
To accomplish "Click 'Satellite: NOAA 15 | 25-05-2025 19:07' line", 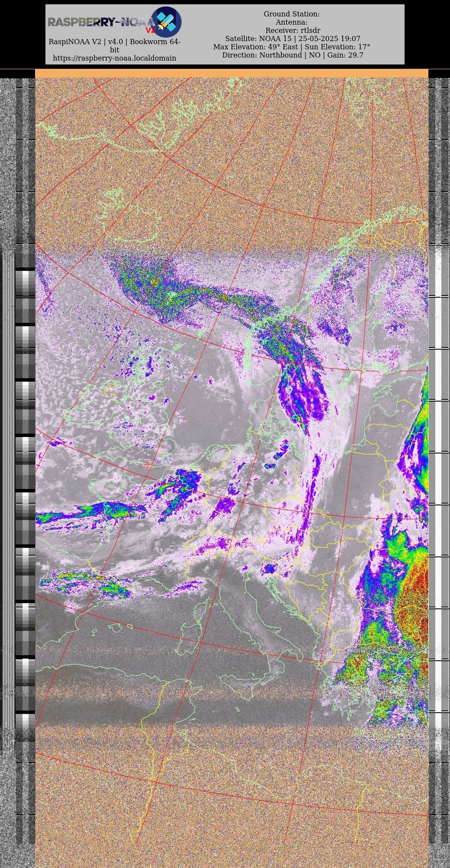I will tap(292, 39).
